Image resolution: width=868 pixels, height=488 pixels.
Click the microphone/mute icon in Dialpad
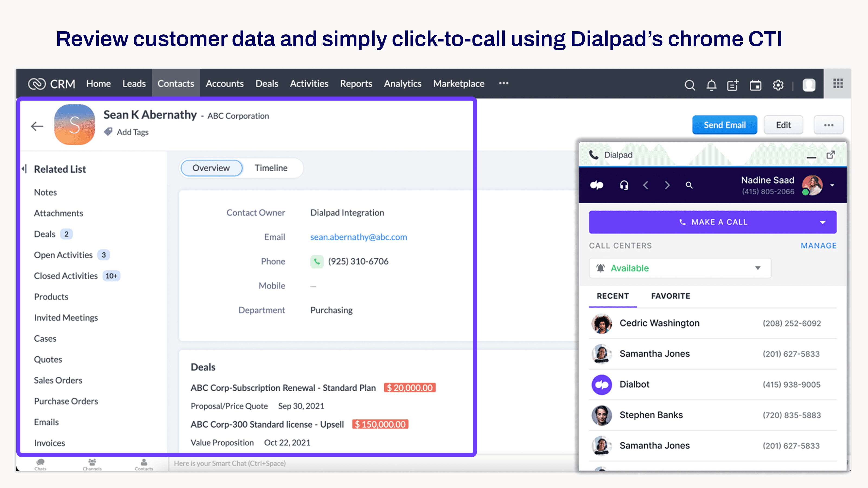(624, 185)
